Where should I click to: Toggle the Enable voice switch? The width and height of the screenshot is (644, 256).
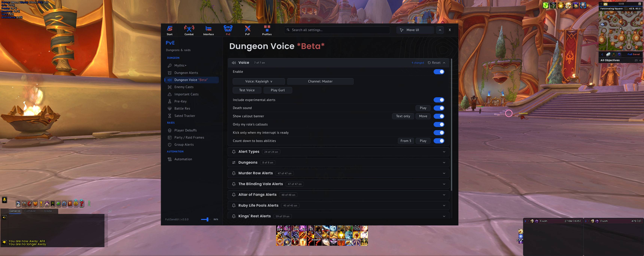[x=439, y=72]
